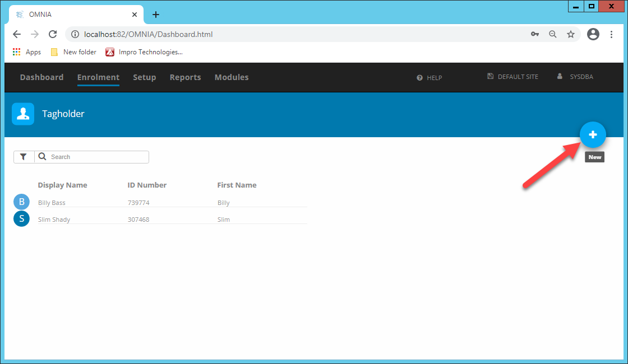This screenshot has width=628, height=364.
Task: Click the address bar URL
Action: point(148,34)
